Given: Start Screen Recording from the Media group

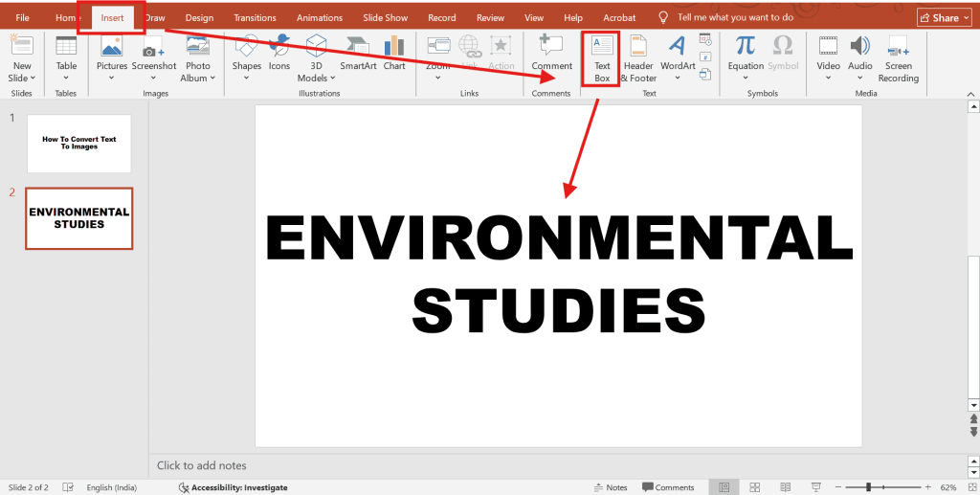Looking at the screenshot, I should coord(898,57).
